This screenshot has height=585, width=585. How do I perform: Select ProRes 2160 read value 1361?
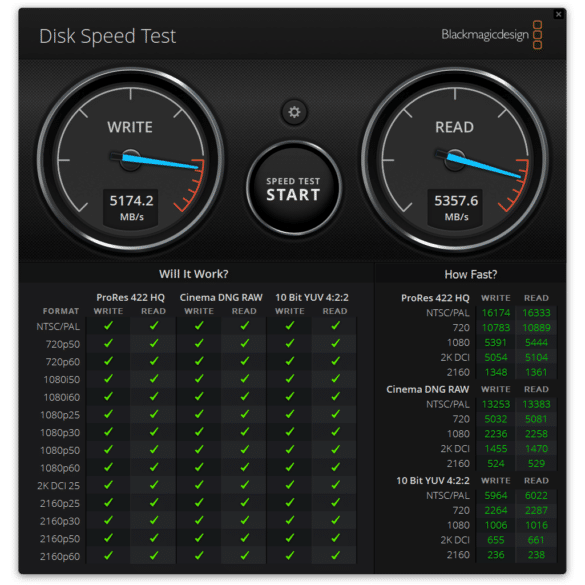tap(536, 372)
